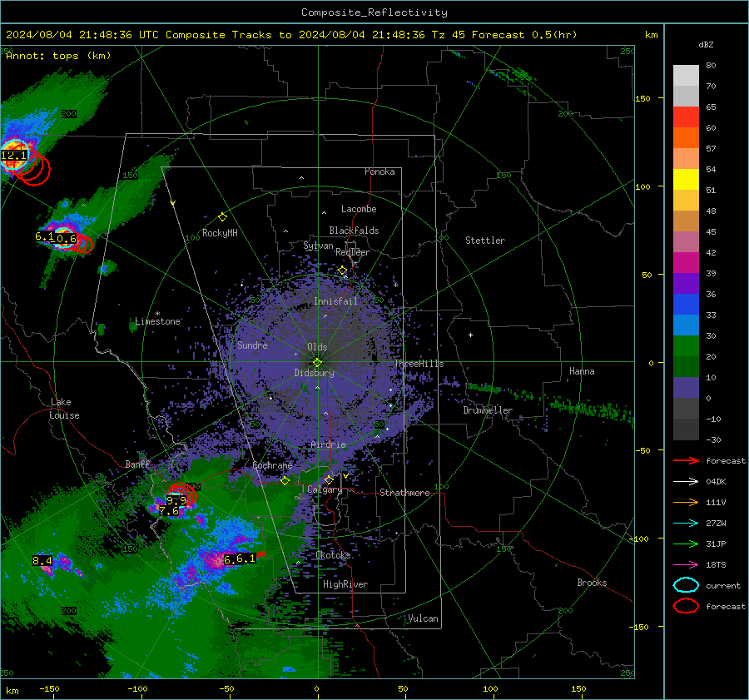Click the Cochrane city label
This screenshot has height=700, width=749.
272,465
